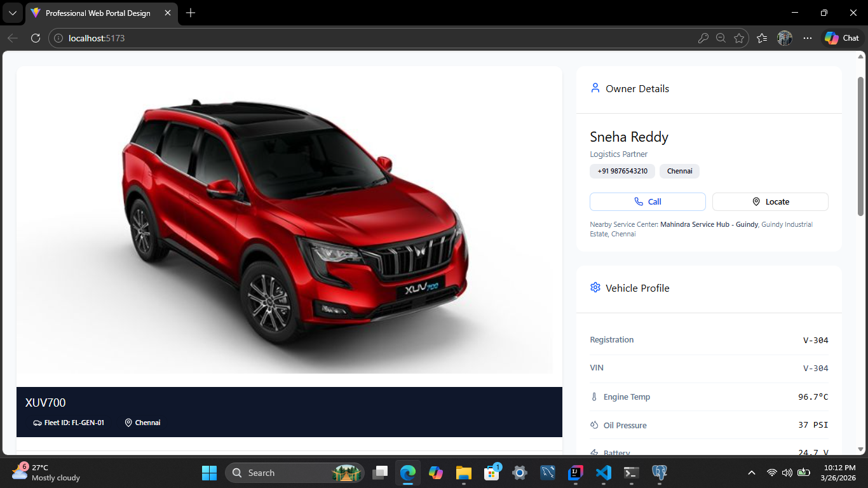The width and height of the screenshot is (868, 488).
Task: Show hidden system tray icons
Action: [752, 473]
